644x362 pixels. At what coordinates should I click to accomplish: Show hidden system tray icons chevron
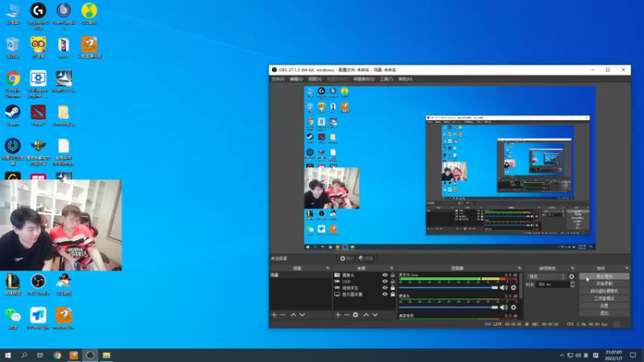tap(562, 356)
